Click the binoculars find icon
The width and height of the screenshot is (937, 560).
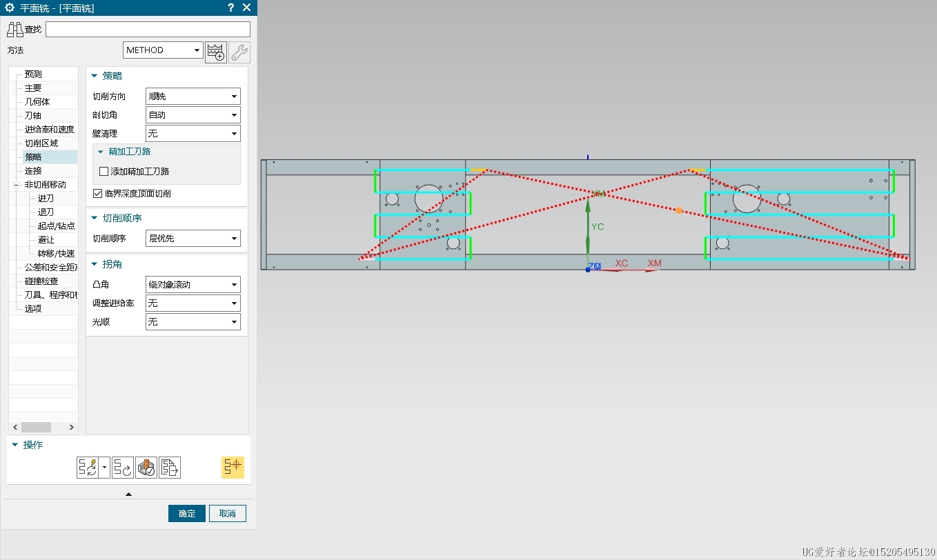point(15,30)
